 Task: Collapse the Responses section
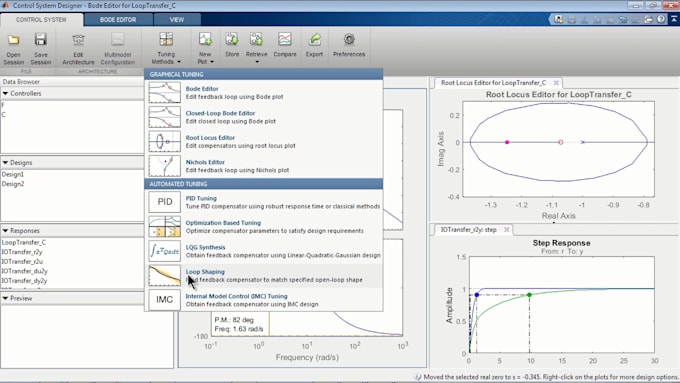tap(6, 231)
